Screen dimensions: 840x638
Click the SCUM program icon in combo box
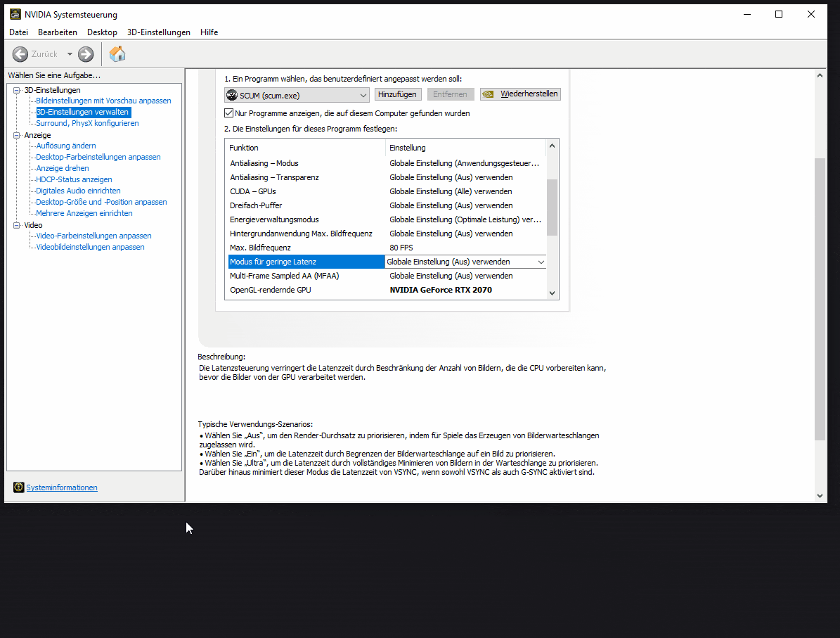(x=232, y=95)
